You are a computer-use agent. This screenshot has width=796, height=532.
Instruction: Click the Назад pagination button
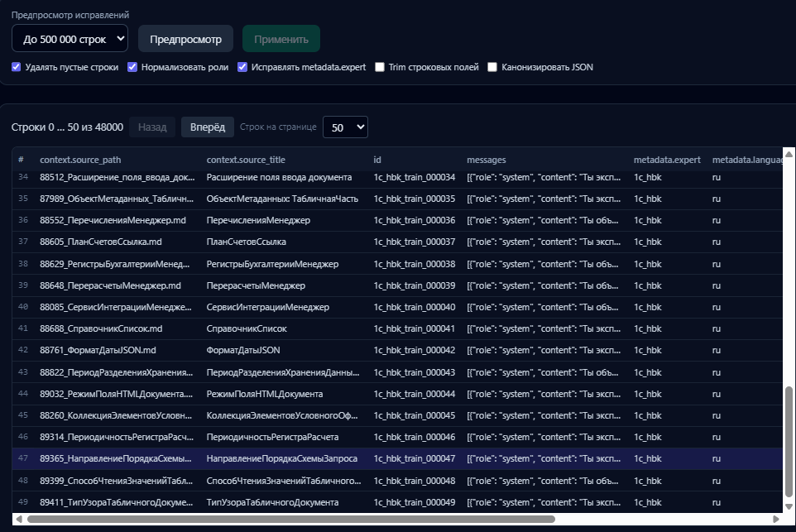152,127
